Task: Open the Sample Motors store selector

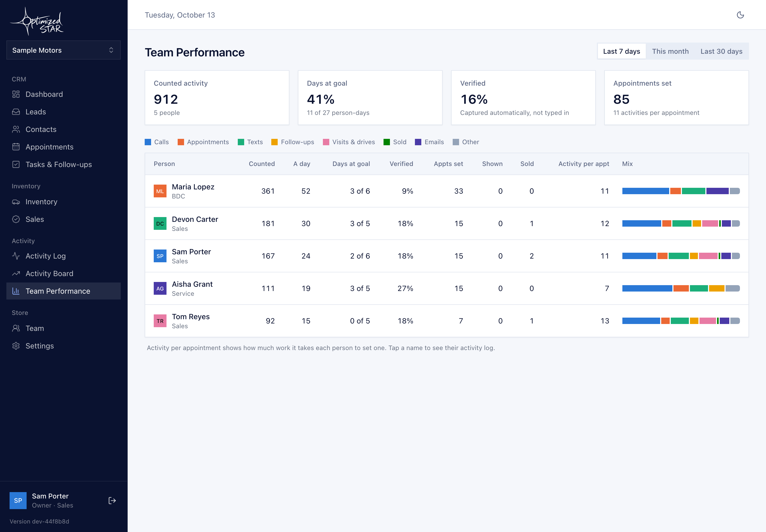Action: pyautogui.click(x=63, y=50)
